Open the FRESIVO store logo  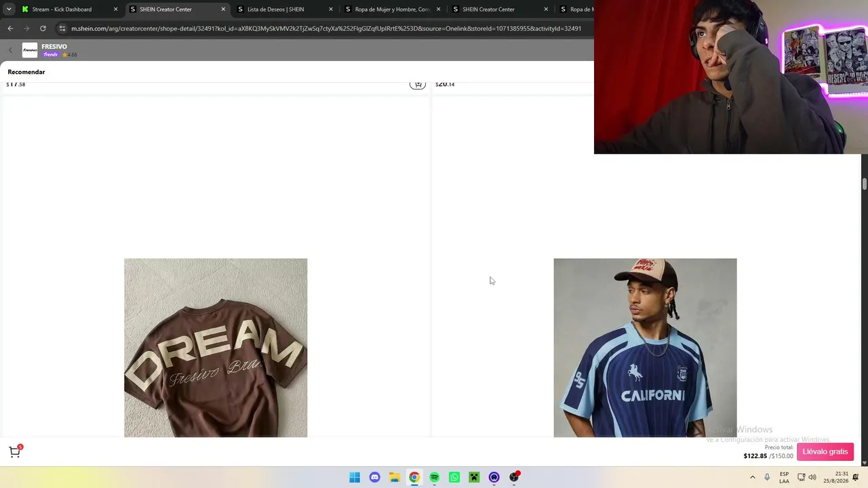[30, 50]
